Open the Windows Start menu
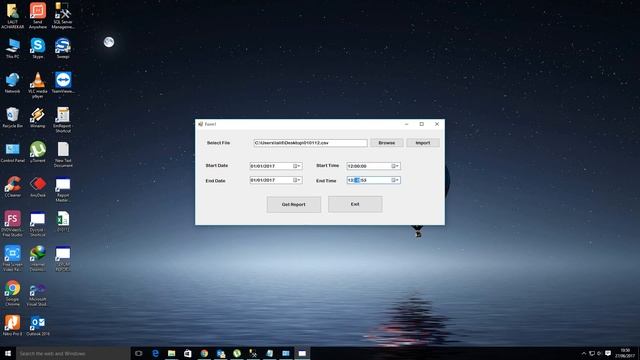The width and height of the screenshot is (640, 360). tap(8, 353)
